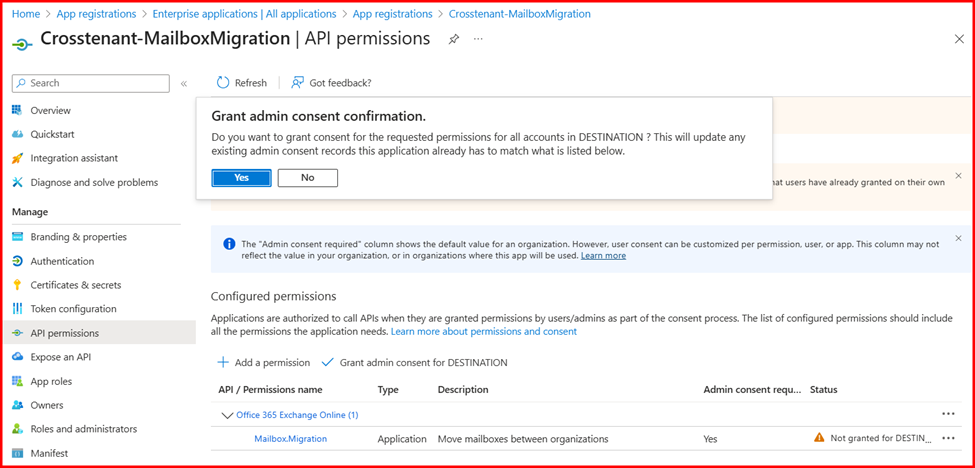Navigate to Home in the breadcrumb

(26, 14)
